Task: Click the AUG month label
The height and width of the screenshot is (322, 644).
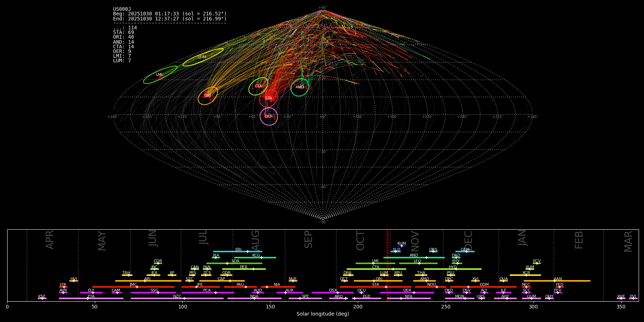Action: pyautogui.click(x=255, y=240)
